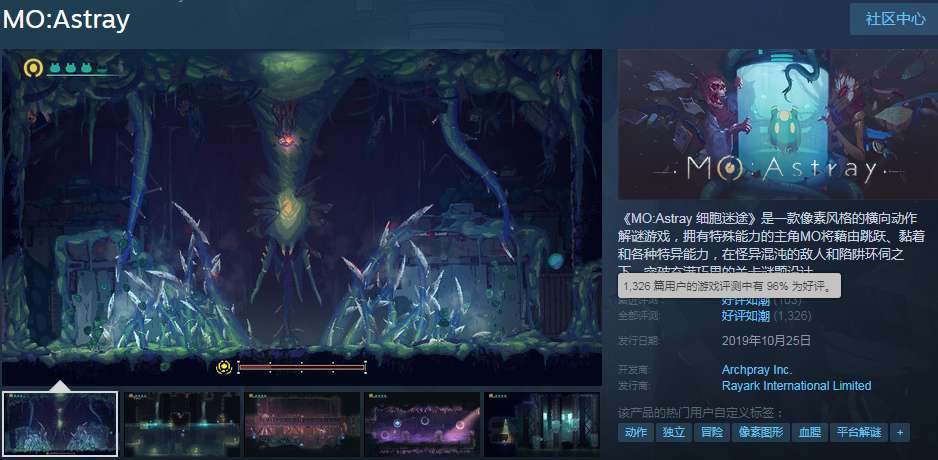
Task: Select the first highlighted cave screenshot thumbnail
Action: [x=60, y=424]
